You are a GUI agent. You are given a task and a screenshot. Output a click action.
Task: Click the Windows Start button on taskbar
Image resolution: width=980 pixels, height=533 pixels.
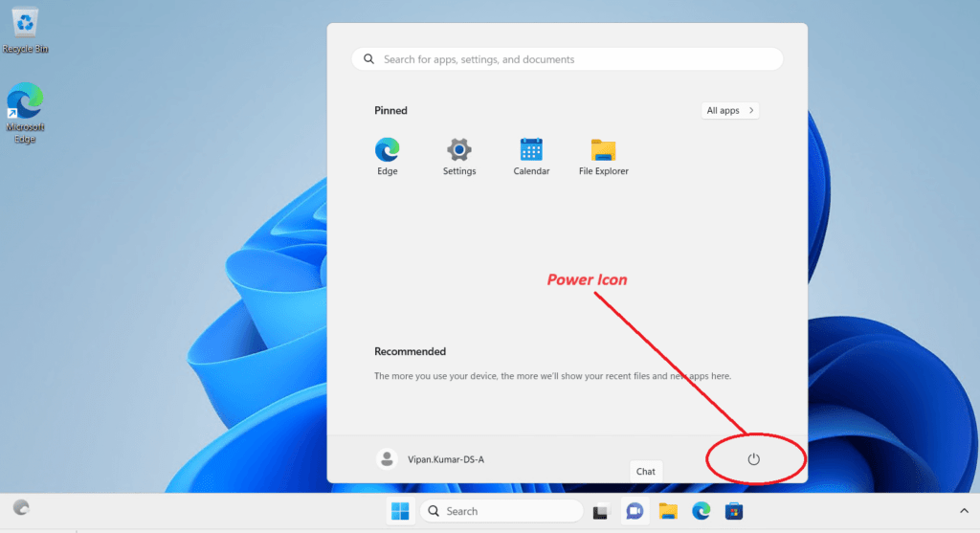tap(400, 511)
